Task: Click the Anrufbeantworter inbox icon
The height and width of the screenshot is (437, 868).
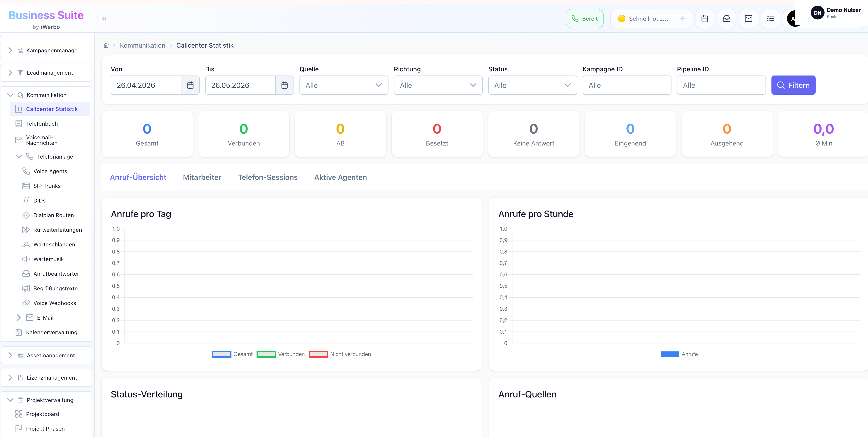Action: pyautogui.click(x=26, y=274)
